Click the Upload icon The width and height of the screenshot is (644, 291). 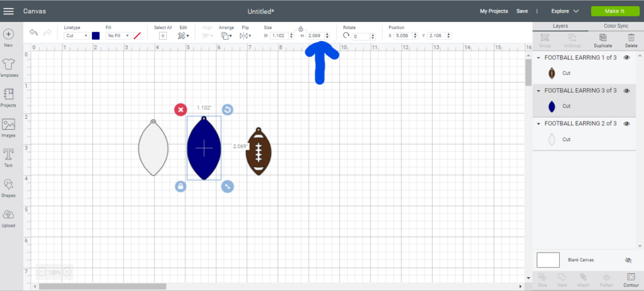click(8, 214)
